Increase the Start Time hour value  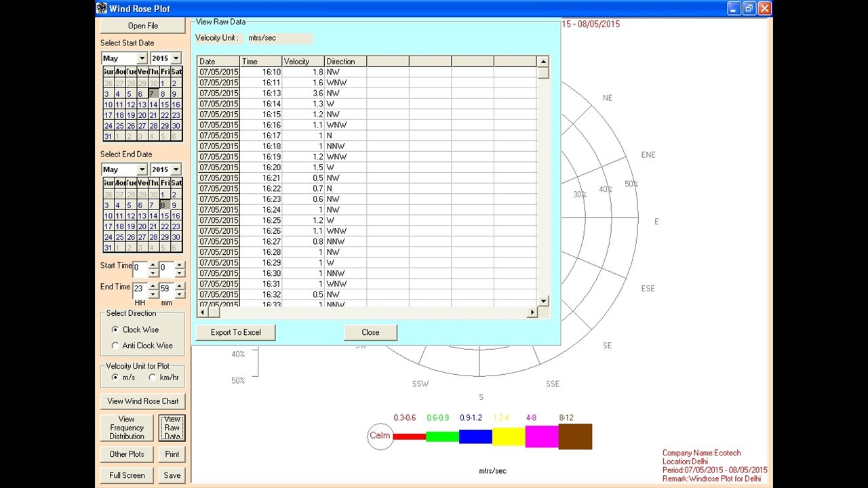tap(153, 265)
